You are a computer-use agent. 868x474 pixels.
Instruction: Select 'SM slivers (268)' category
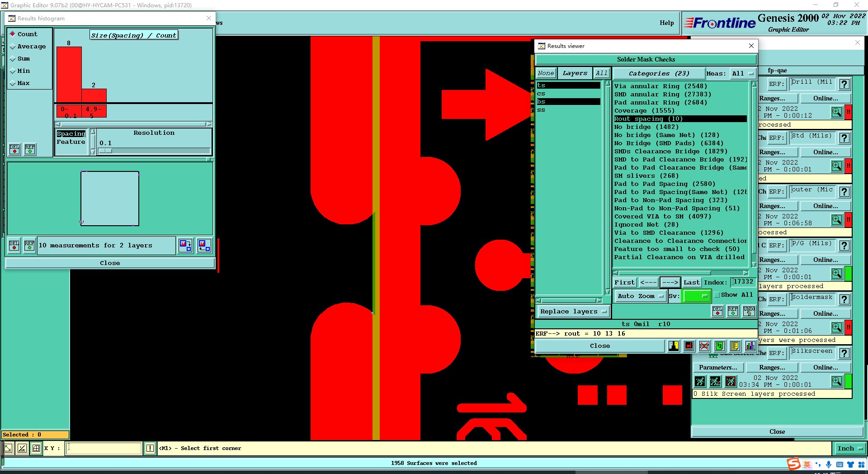coord(680,176)
